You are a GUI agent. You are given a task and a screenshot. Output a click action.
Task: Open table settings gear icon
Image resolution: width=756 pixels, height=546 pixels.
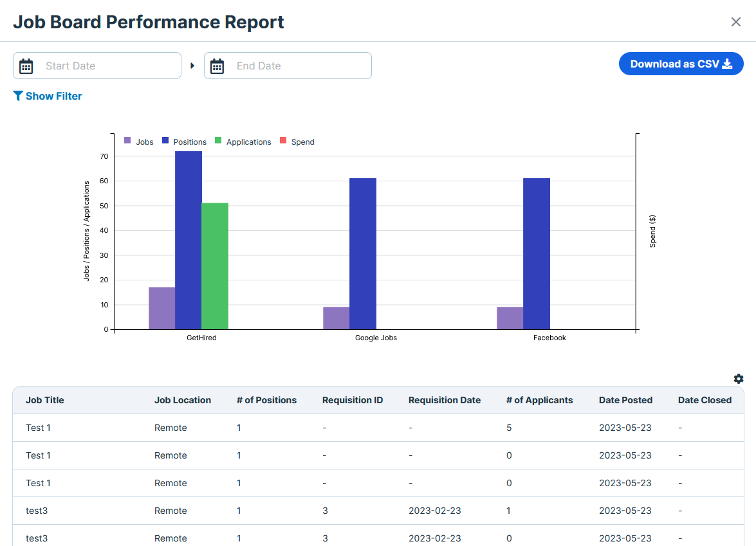point(739,379)
